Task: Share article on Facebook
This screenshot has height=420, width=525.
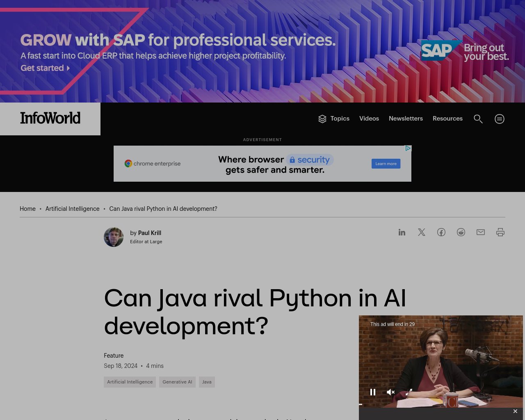Action: [x=441, y=232]
